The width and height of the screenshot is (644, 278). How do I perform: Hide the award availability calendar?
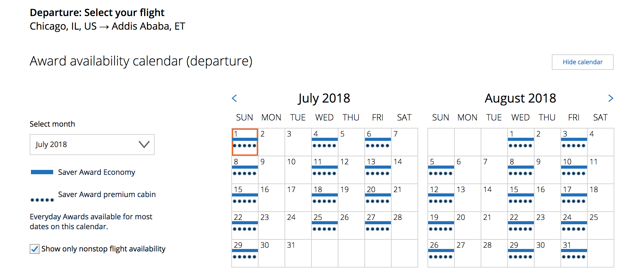[x=582, y=62]
